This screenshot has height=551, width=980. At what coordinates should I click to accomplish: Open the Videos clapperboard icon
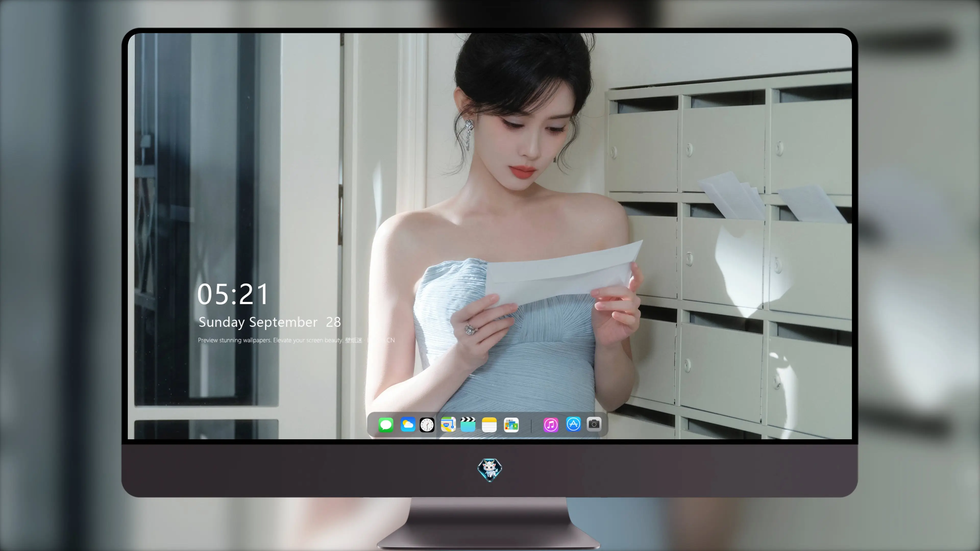coord(468,424)
